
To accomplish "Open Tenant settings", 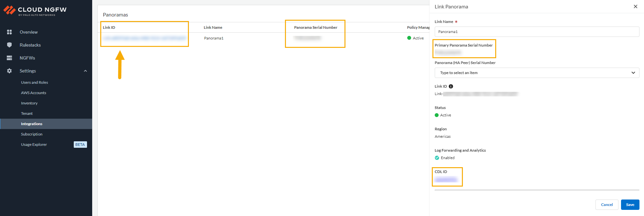I will pos(27,113).
